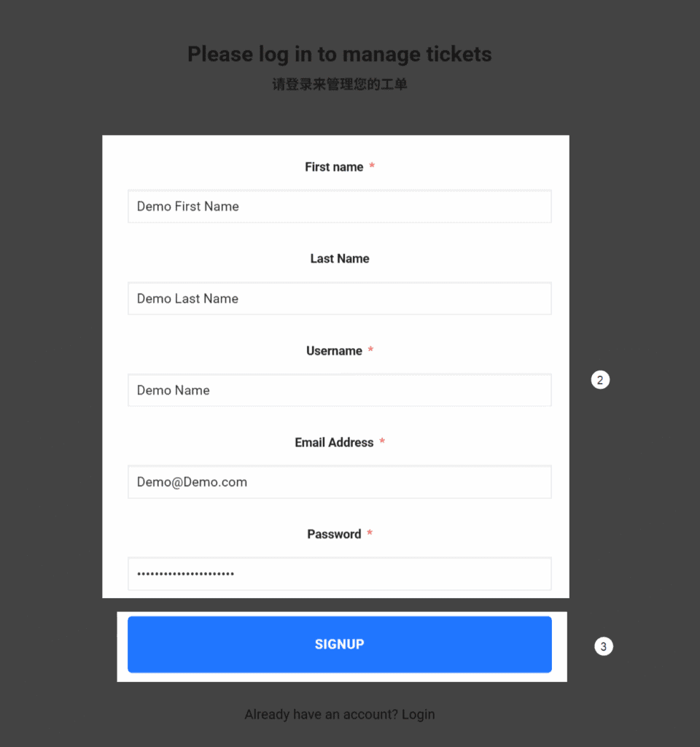Click the Username label text
The width and height of the screenshot is (700, 747).
pyautogui.click(x=334, y=351)
